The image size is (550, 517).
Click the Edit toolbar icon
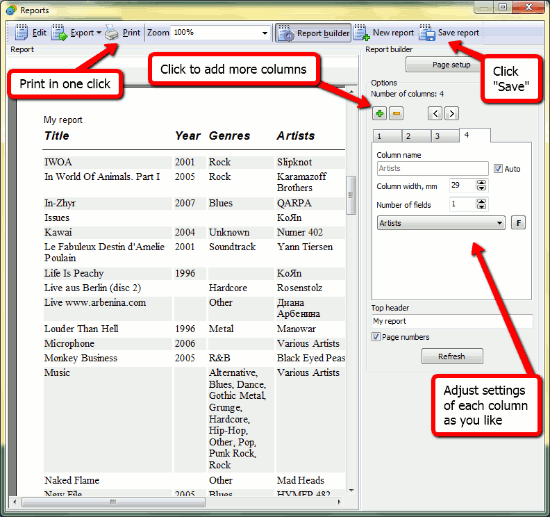pos(21,33)
